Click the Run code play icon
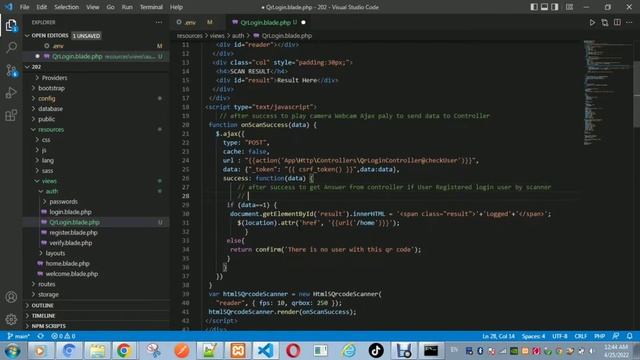This screenshot has height=360, width=640. tap(592, 22)
